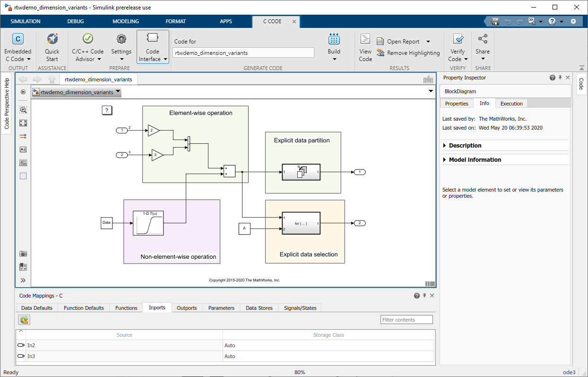The height and width of the screenshot is (377, 588).
Task: Open the Quick Start assistant
Action: pos(52,46)
